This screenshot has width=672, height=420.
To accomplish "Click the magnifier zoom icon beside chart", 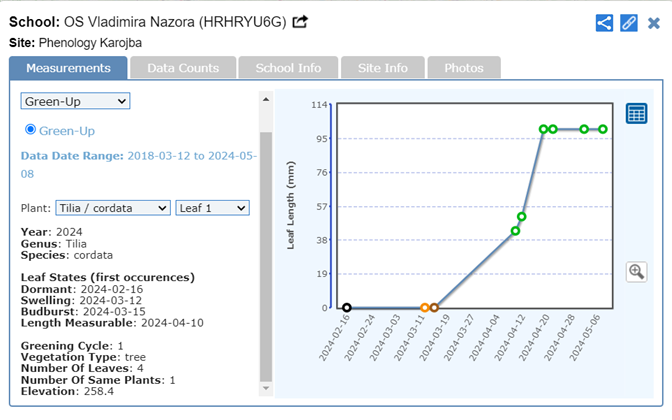I will (x=637, y=272).
